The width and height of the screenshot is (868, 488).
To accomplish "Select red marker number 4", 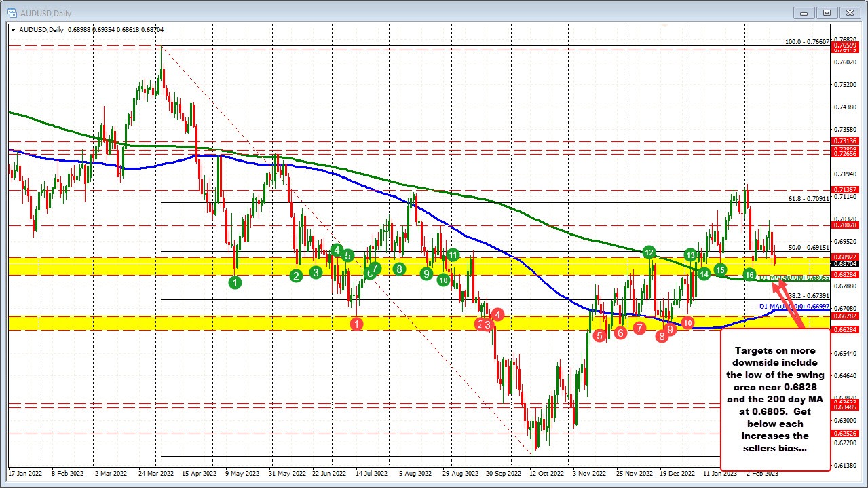I will (x=498, y=314).
